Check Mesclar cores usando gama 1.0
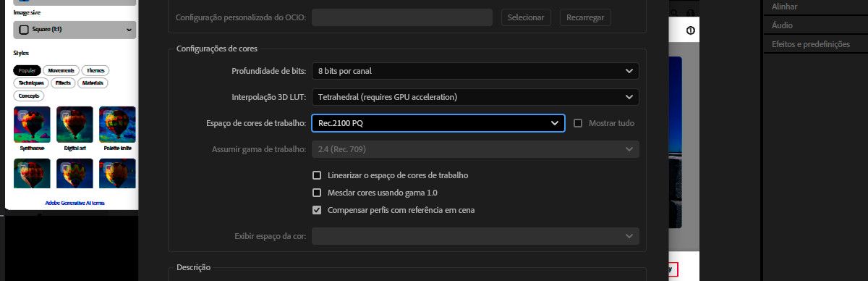 [316, 193]
